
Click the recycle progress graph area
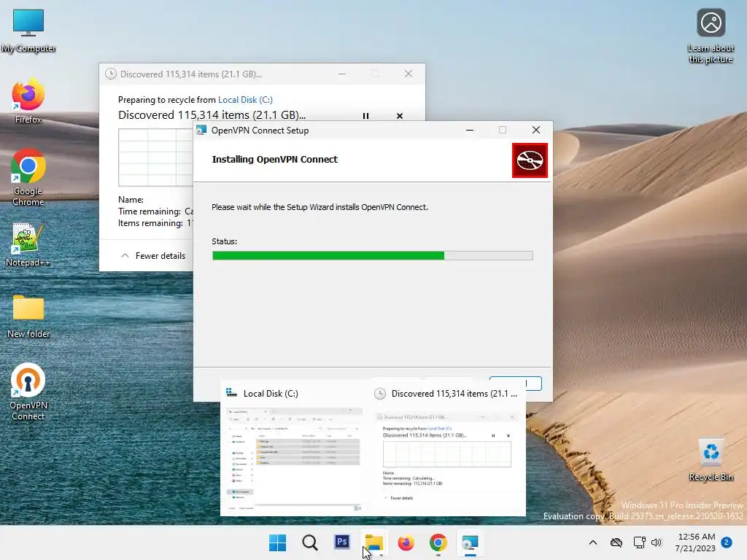point(156,157)
